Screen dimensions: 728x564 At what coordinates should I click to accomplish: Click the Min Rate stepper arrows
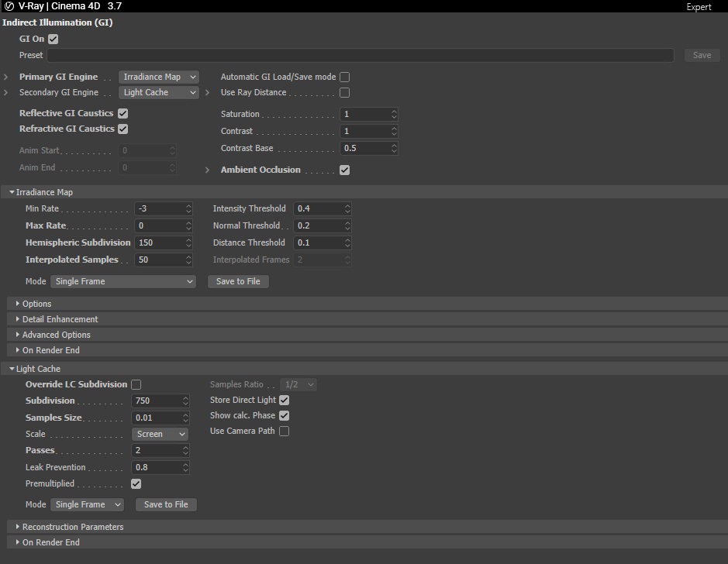(188, 208)
